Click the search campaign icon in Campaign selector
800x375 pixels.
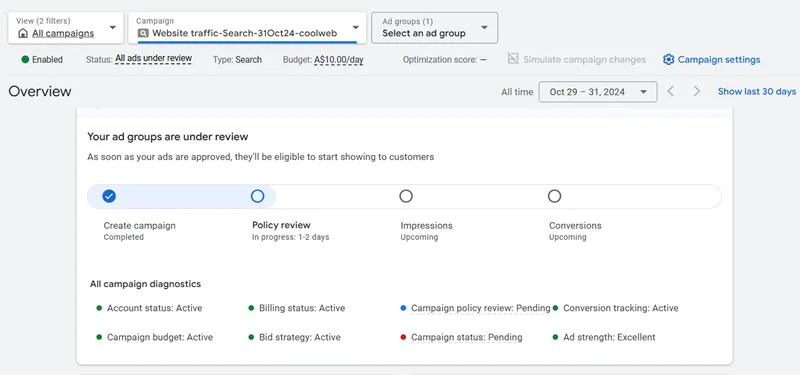(143, 34)
